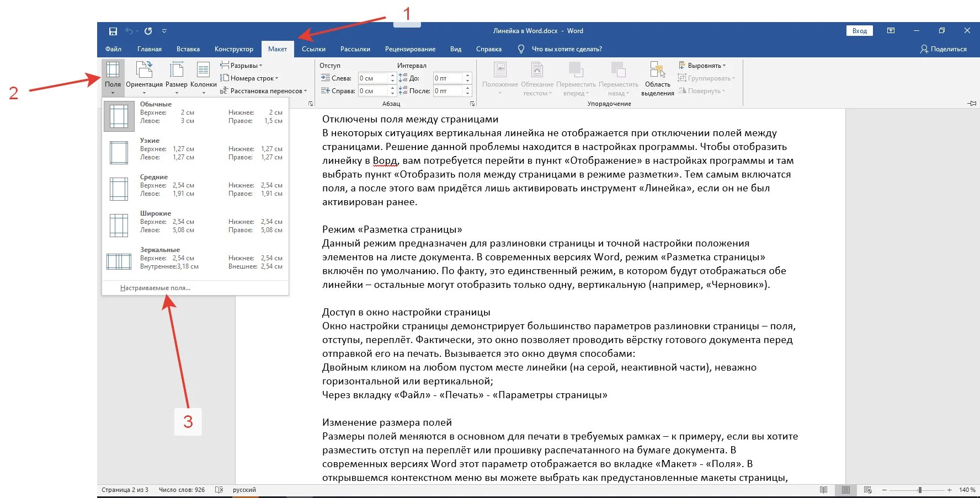The image size is (980, 498).
Task: Click the 140 % zoom level
Action: pyautogui.click(x=967, y=490)
